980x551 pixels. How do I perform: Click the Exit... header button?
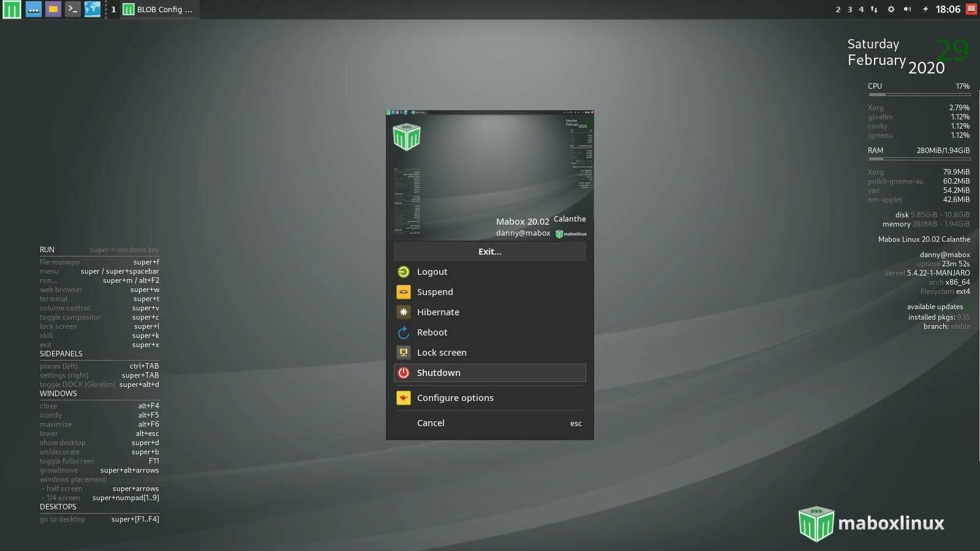point(490,252)
